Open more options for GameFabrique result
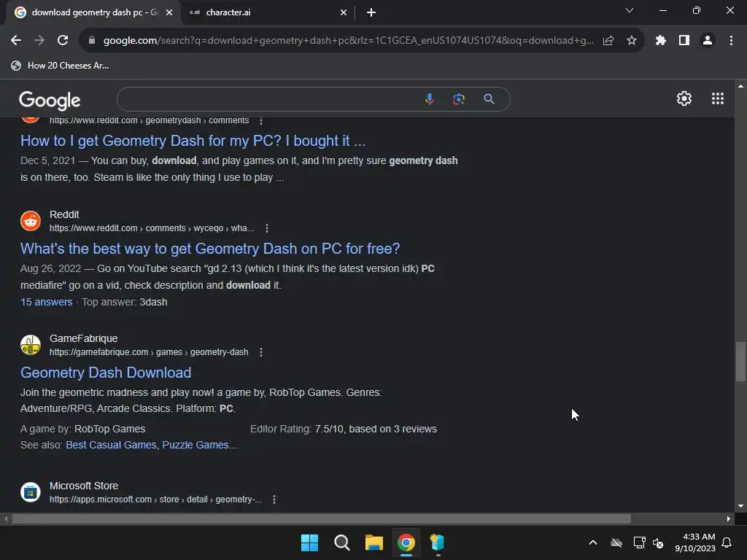The width and height of the screenshot is (747, 560). coord(260,352)
